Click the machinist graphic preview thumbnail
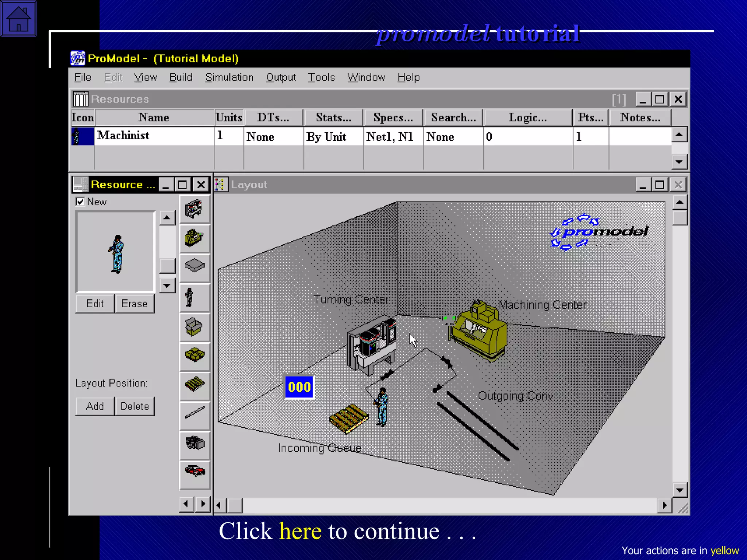 point(116,252)
